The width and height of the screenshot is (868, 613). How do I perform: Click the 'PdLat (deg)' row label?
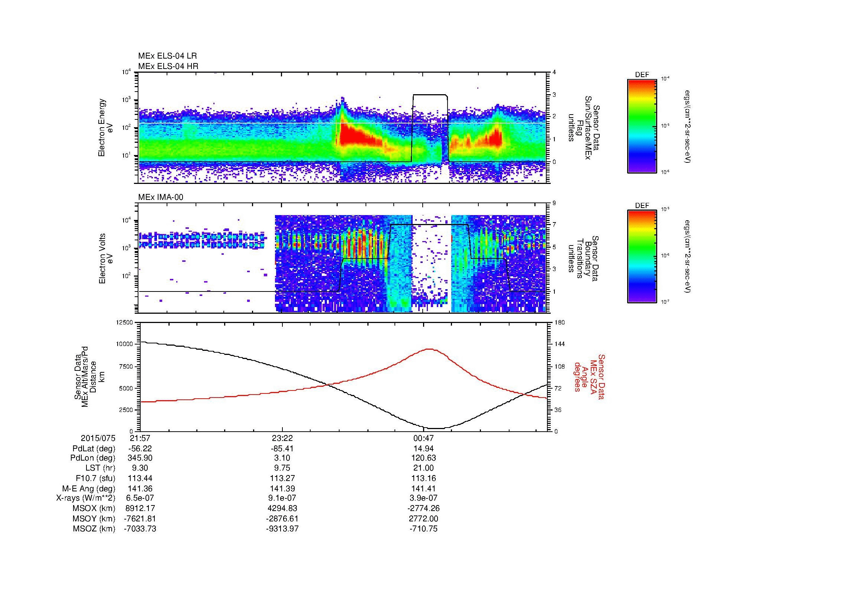(94, 449)
